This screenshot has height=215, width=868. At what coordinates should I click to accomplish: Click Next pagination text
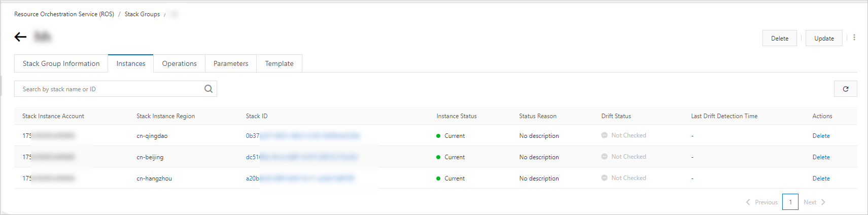pos(810,202)
